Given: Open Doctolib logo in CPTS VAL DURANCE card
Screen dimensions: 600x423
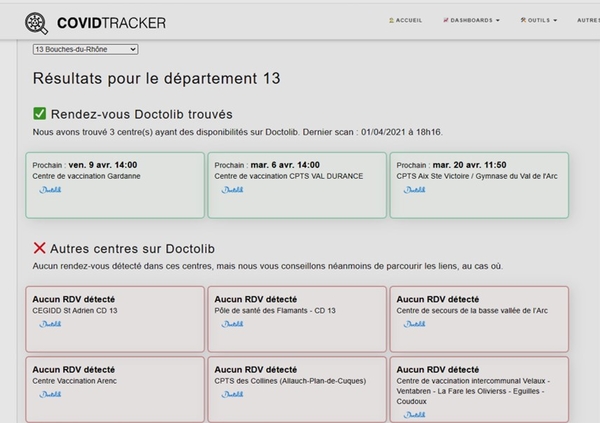Looking at the screenshot, I should point(232,190).
